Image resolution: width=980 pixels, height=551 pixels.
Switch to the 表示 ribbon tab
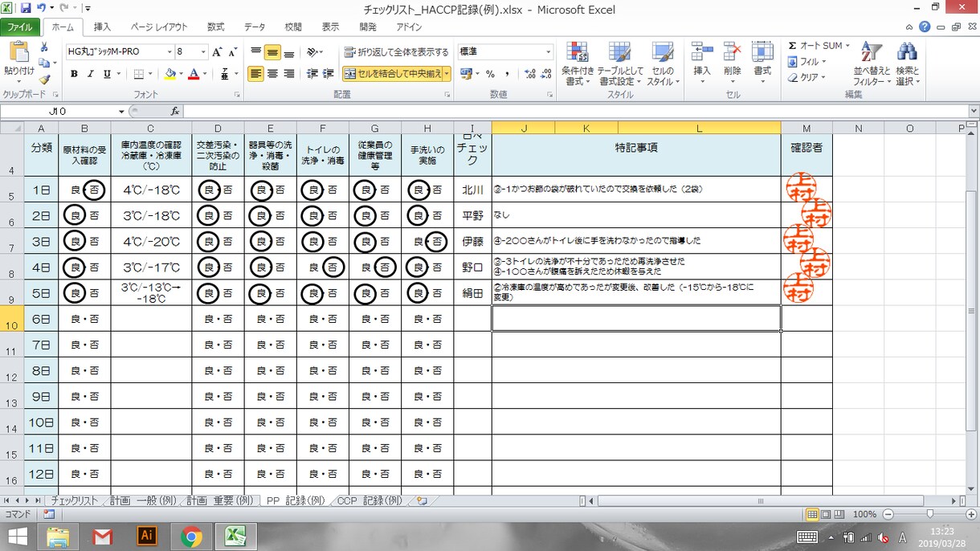(330, 27)
